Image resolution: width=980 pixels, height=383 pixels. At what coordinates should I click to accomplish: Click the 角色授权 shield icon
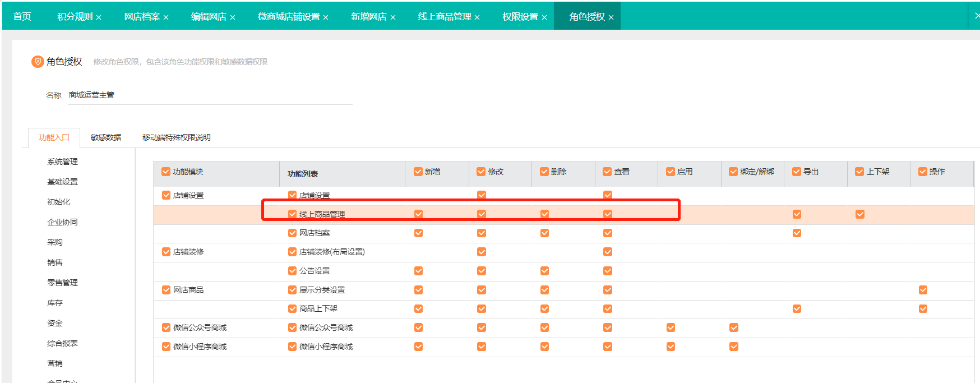coord(38,62)
